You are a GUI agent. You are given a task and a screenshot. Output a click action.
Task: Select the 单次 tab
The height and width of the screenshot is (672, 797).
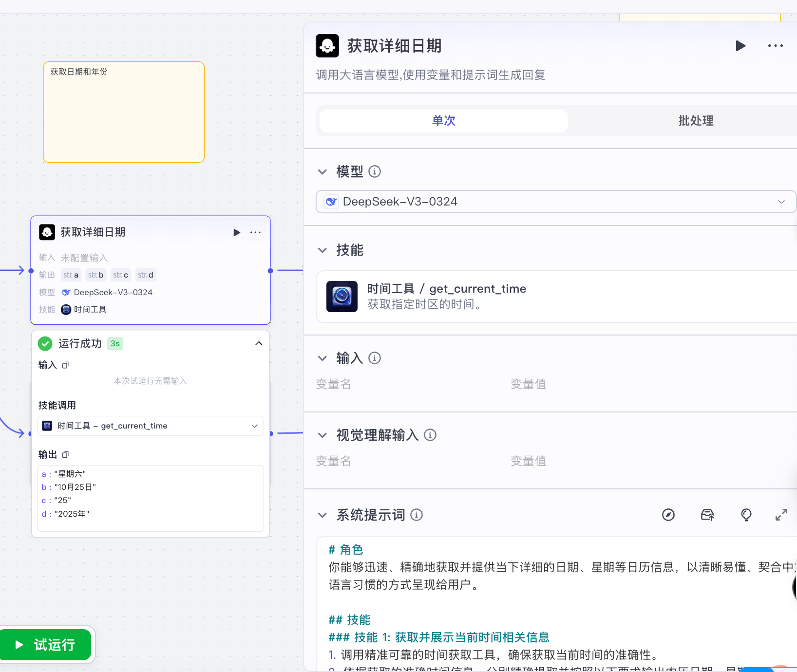443,121
